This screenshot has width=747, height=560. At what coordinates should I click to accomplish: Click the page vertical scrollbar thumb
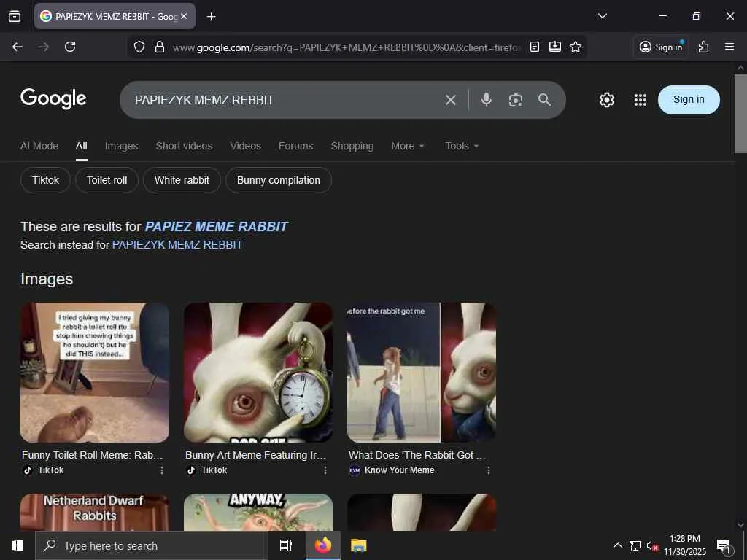[740, 113]
